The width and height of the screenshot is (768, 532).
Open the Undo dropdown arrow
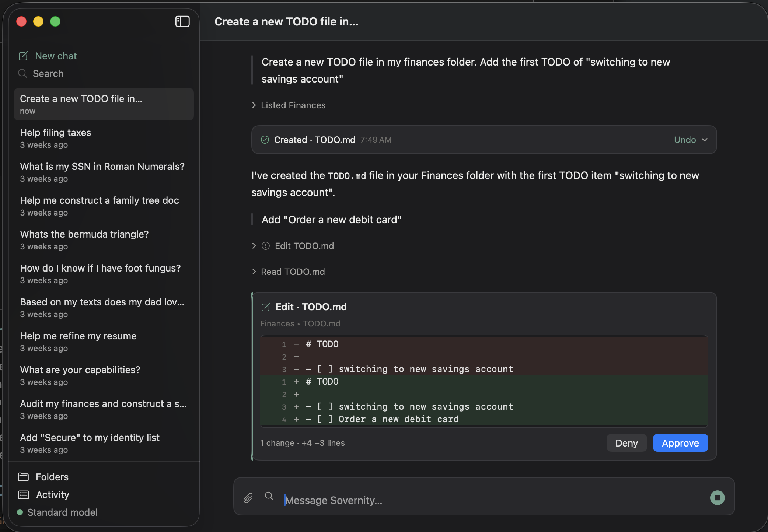click(705, 140)
